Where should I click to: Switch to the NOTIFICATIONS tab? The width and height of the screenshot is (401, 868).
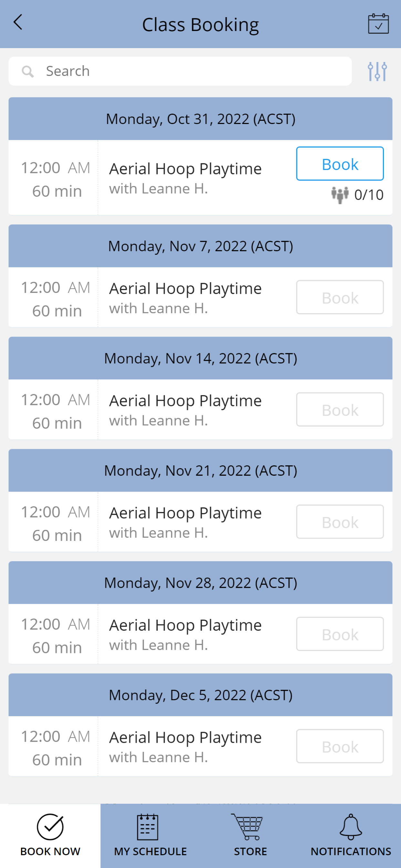point(351,836)
